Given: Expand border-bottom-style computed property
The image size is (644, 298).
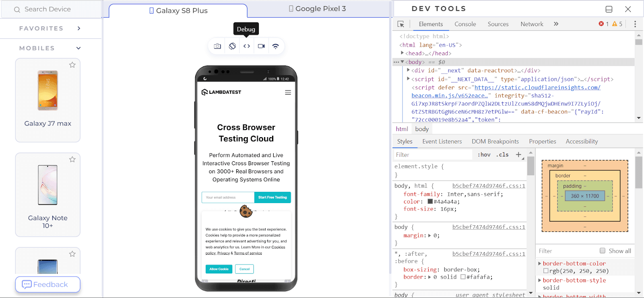Looking at the screenshot, I should (x=540, y=280).
